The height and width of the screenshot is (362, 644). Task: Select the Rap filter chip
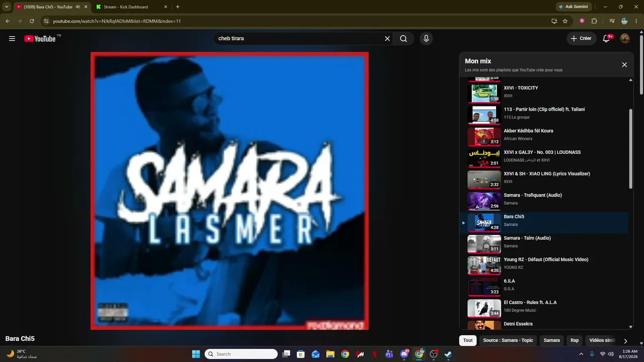pos(575,340)
